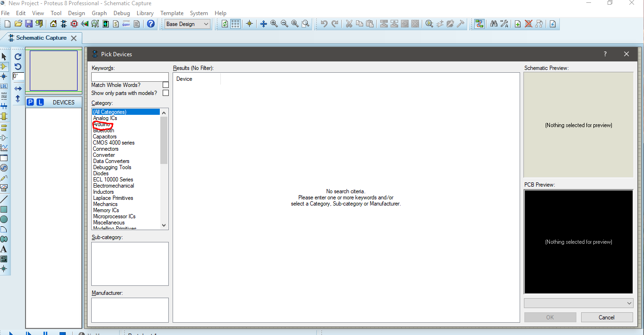
Task: Select the Electromechanical category
Action: [x=113, y=186]
